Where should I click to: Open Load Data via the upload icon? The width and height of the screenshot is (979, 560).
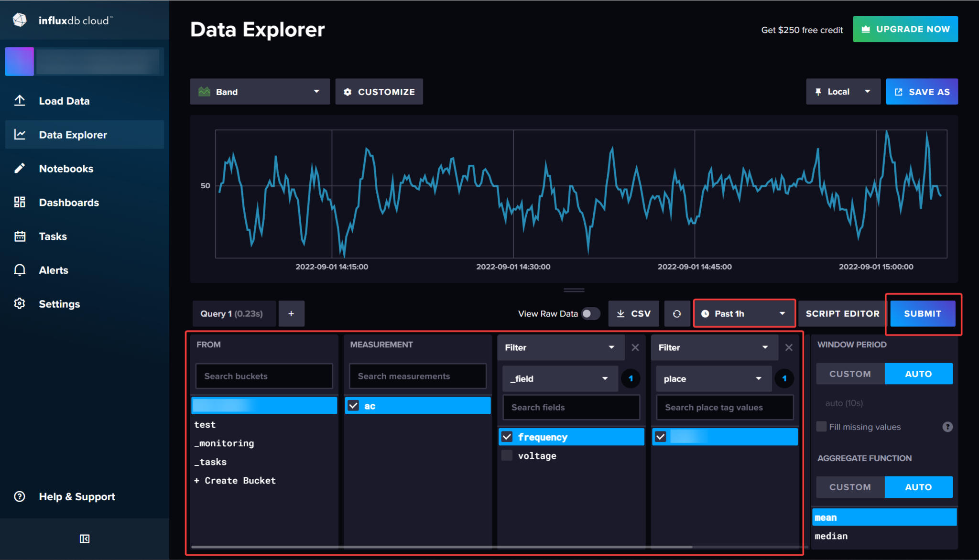point(20,101)
